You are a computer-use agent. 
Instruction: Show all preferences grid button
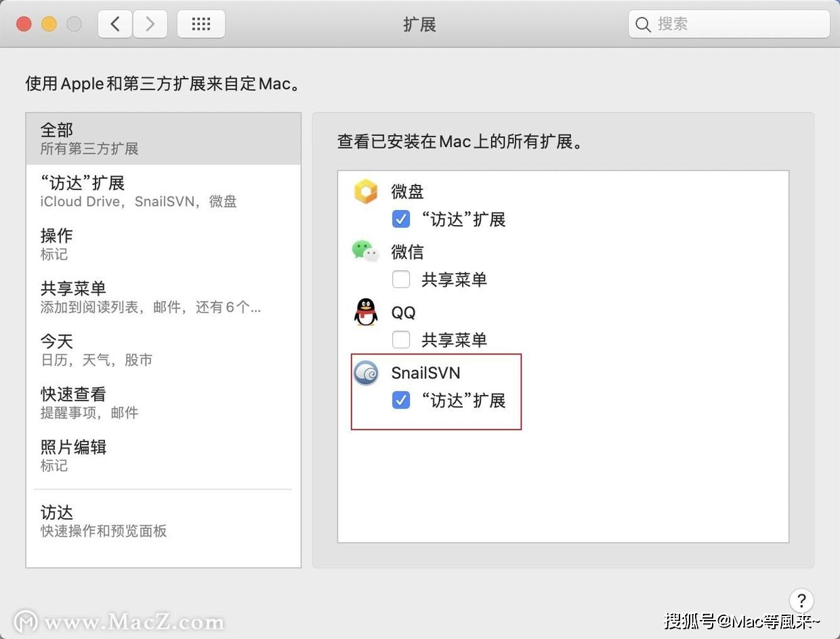[201, 24]
